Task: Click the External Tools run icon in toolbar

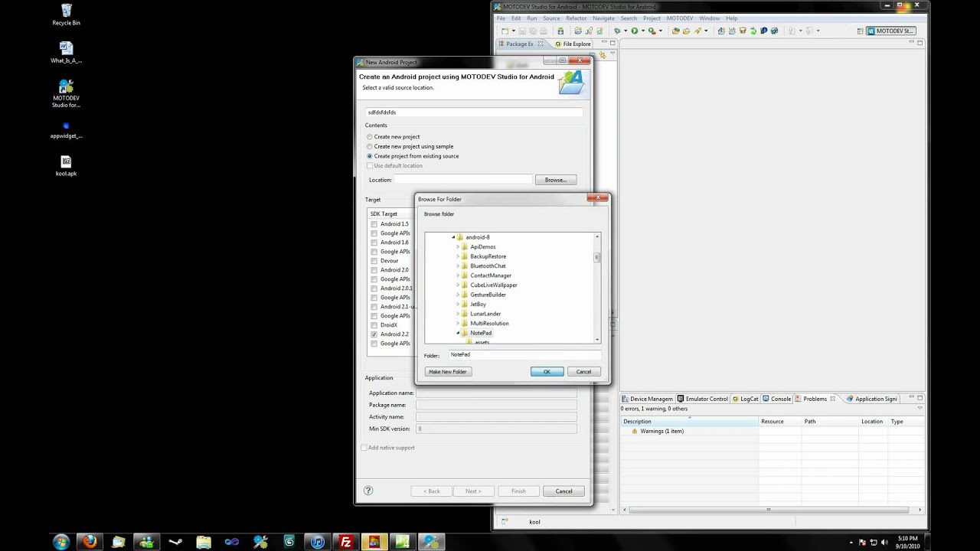Action: pyautogui.click(x=652, y=31)
